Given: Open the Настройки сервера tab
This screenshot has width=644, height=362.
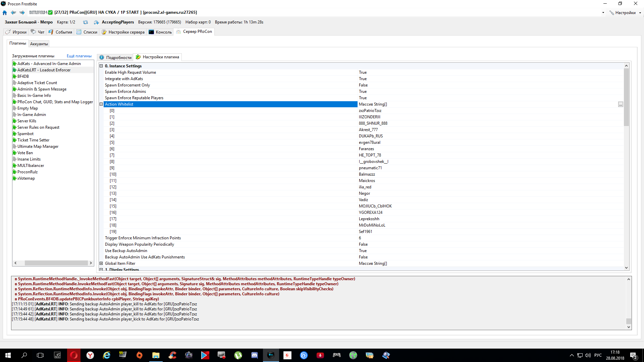Looking at the screenshot, I should tap(123, 32).
